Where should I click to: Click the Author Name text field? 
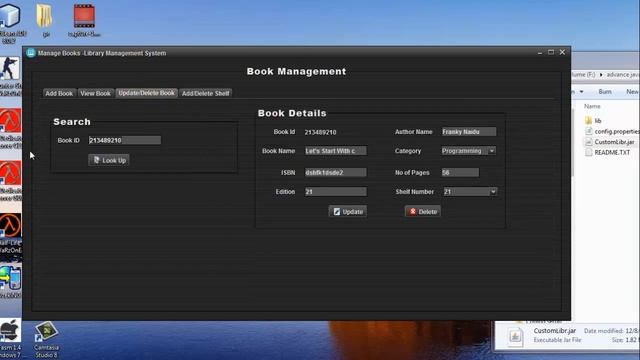(x=469, y=132)
